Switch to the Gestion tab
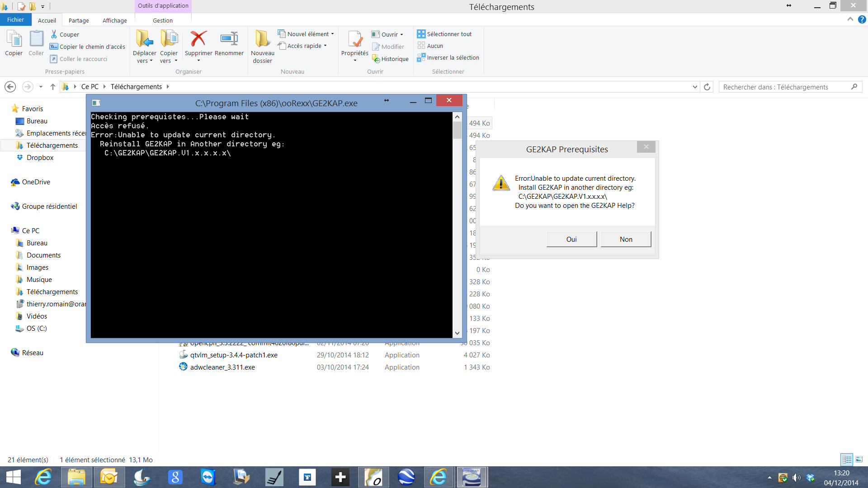868x488 pixels. 163,20
